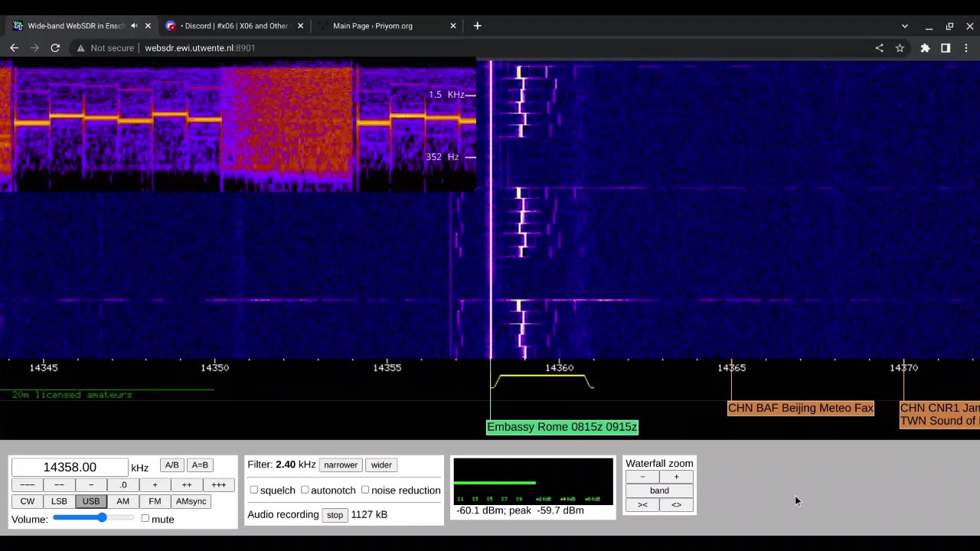The image size is (980, 551).
Task: Select CW mode
Action: 27,501
